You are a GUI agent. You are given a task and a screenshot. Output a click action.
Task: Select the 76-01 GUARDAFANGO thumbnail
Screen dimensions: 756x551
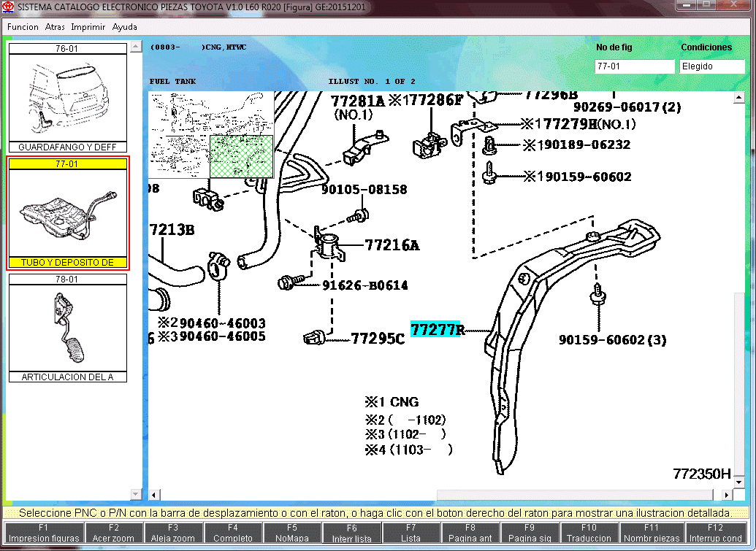point(68,99)
